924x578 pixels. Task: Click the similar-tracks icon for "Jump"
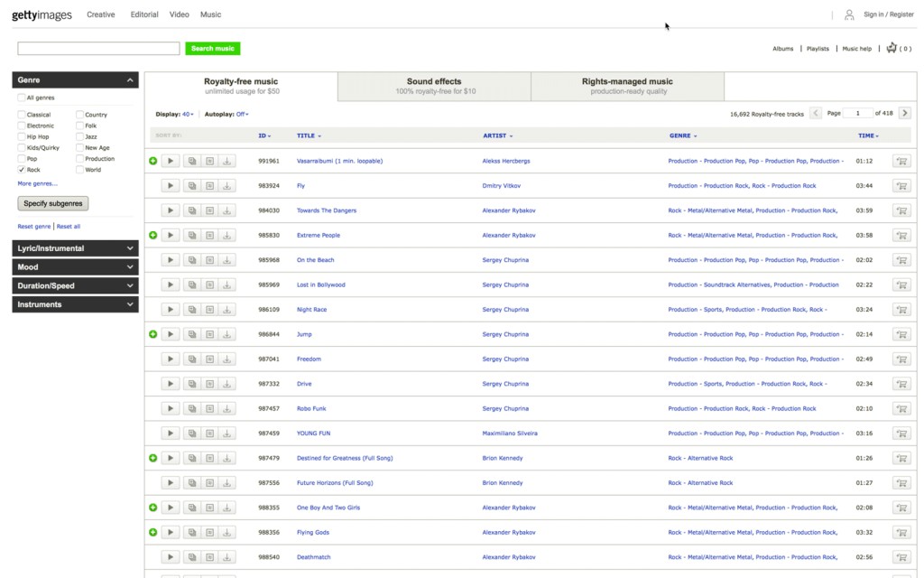click(x=192, y=334)
